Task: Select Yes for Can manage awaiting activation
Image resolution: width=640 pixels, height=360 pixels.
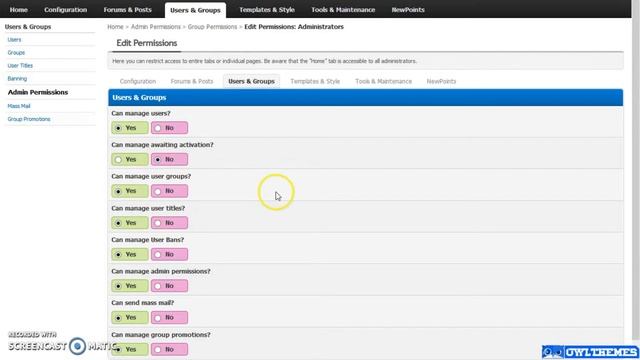Action: coord(130,159)
